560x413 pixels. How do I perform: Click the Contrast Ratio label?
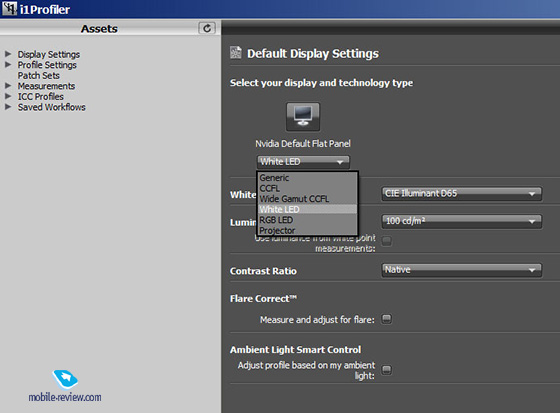coord(263,271)
